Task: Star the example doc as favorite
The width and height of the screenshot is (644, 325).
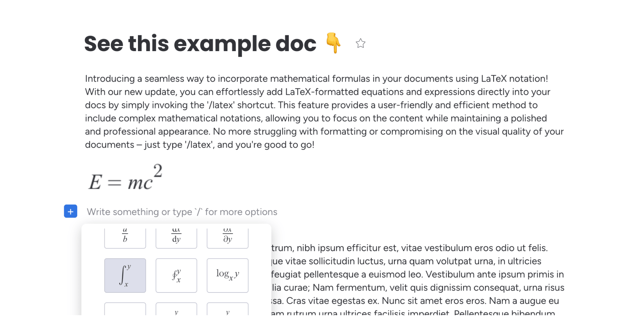Action: tap(360, 43)
